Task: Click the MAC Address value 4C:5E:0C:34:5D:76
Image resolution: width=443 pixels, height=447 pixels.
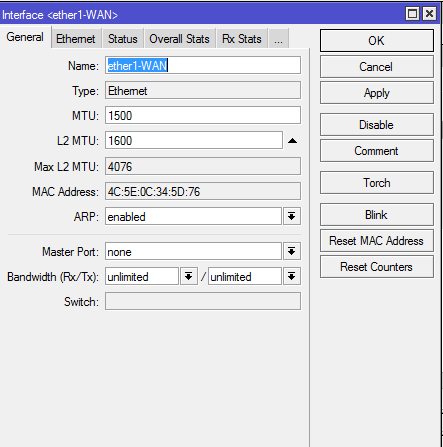Action: [203, 191]
